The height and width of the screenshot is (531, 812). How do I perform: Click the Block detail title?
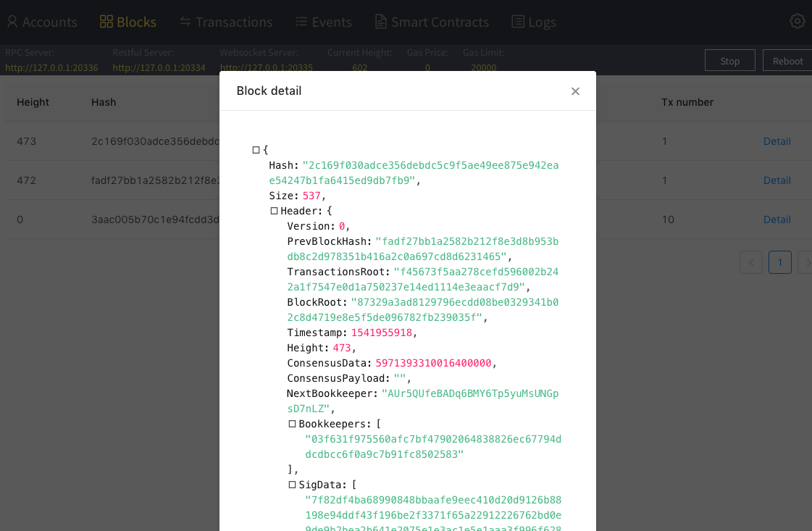(x=269, y=91)
